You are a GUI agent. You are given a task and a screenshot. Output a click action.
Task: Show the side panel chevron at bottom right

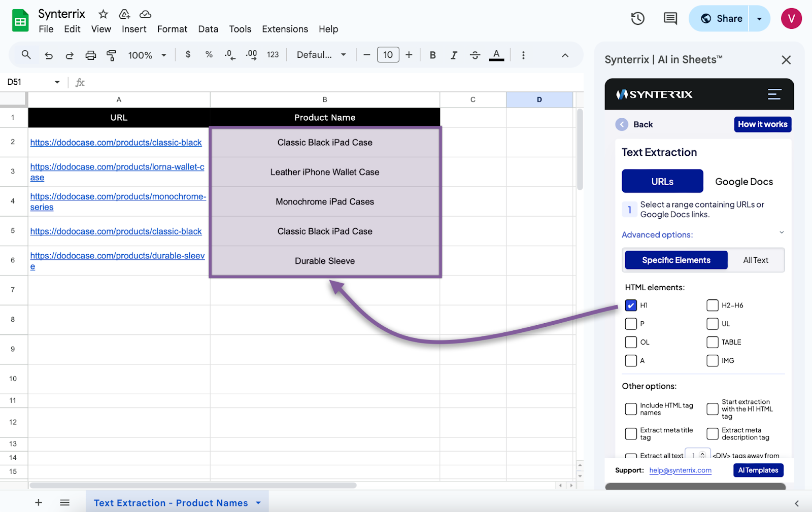pyautogui.click(x=796, y=503)
